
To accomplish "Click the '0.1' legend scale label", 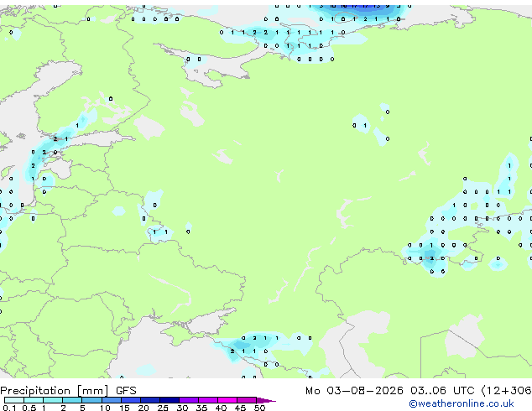I will (9, 408).
